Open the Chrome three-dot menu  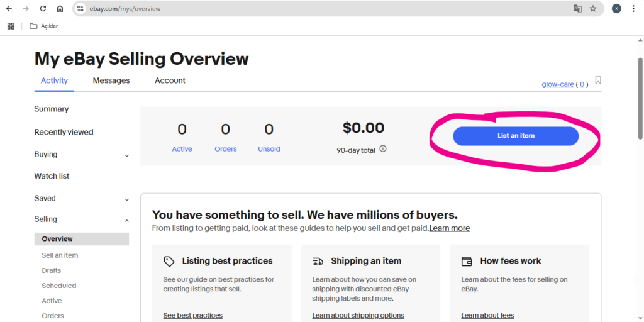(x=633, y=9)
